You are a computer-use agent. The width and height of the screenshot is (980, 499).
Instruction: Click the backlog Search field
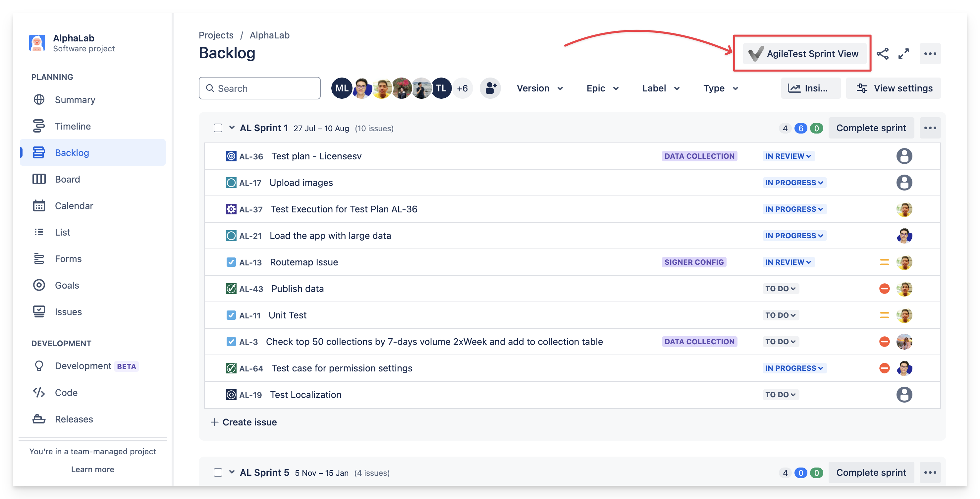pos(260,88)
